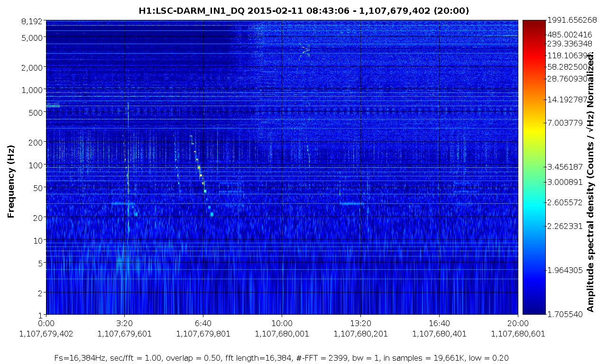The image size is (607, 364).
Task: Select colorbar value 2.605572
Action: [565, 202]
